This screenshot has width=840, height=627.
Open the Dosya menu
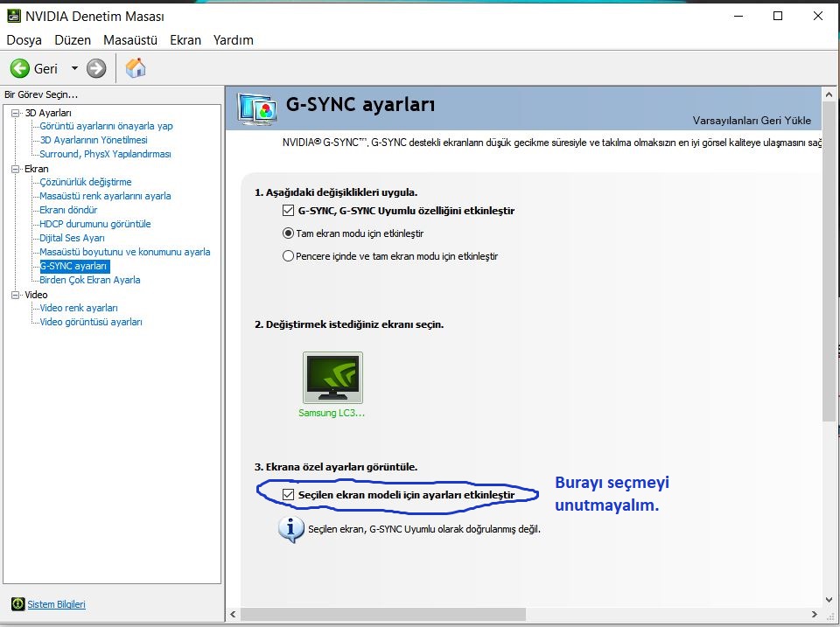24,40
